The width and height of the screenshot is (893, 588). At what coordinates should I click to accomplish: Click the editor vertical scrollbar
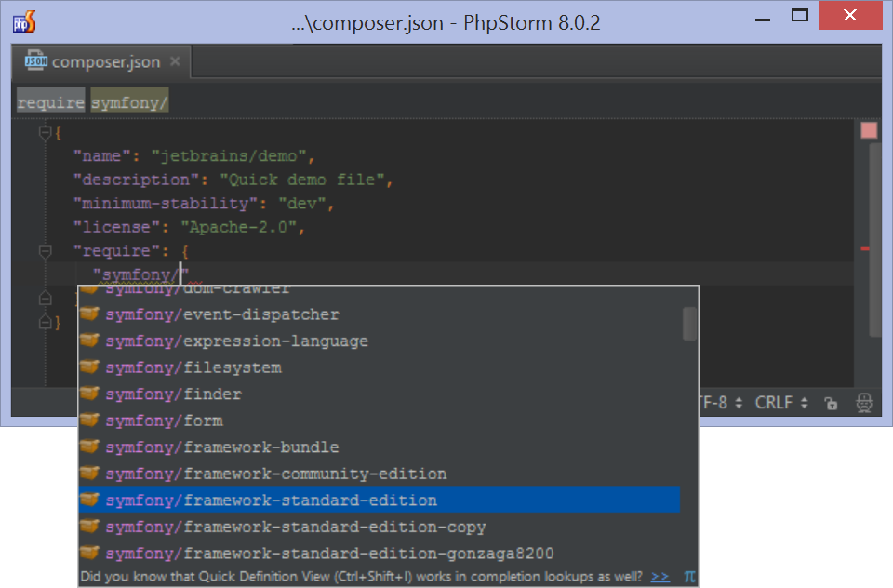[876, 239]
